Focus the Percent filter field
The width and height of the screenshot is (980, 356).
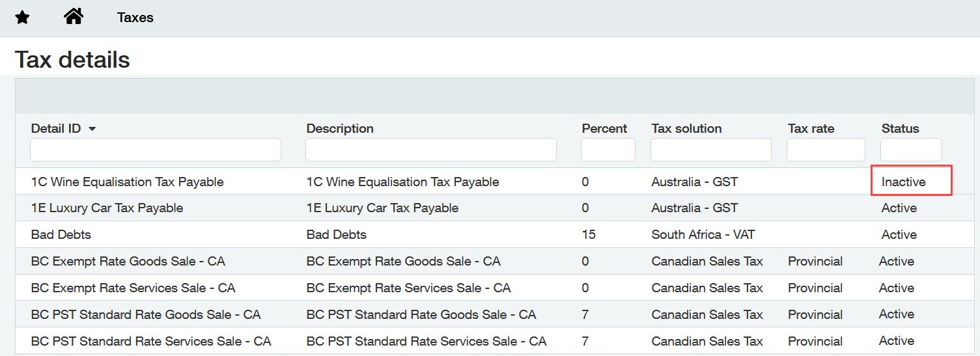point(608,150)
